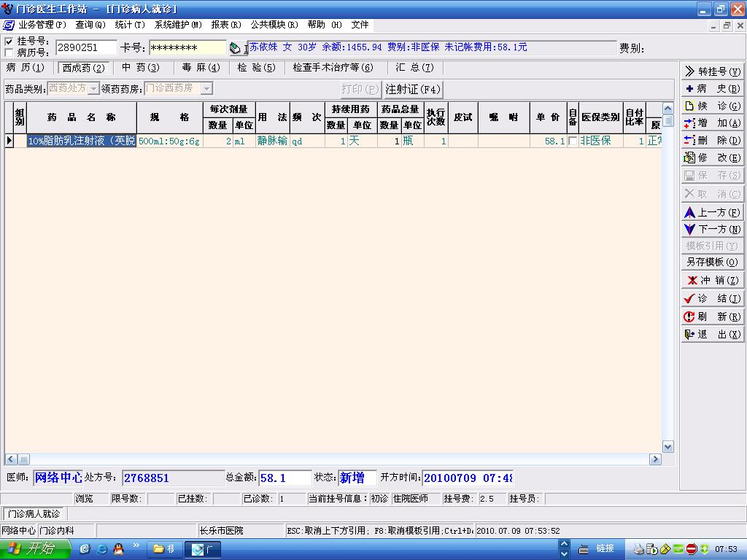Click the green arrow tray icon
747x560 pixels.
click(705, 550)
